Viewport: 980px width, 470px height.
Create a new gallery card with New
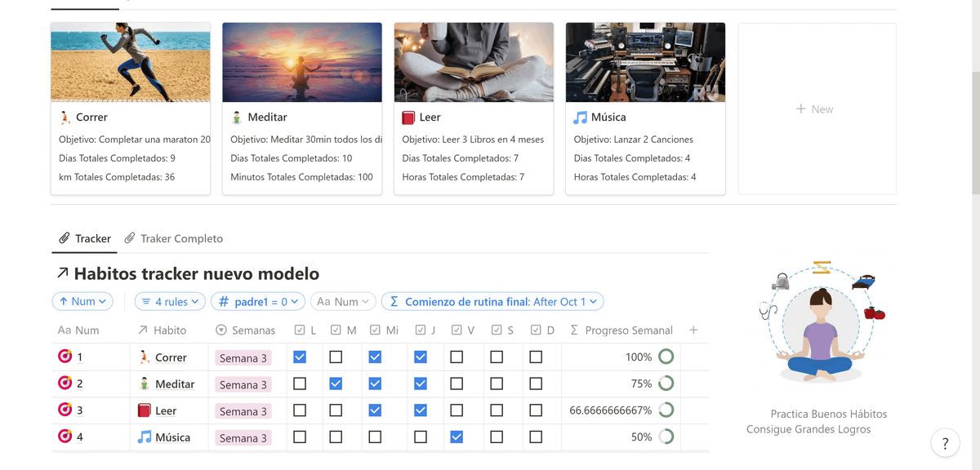[816, 109]
